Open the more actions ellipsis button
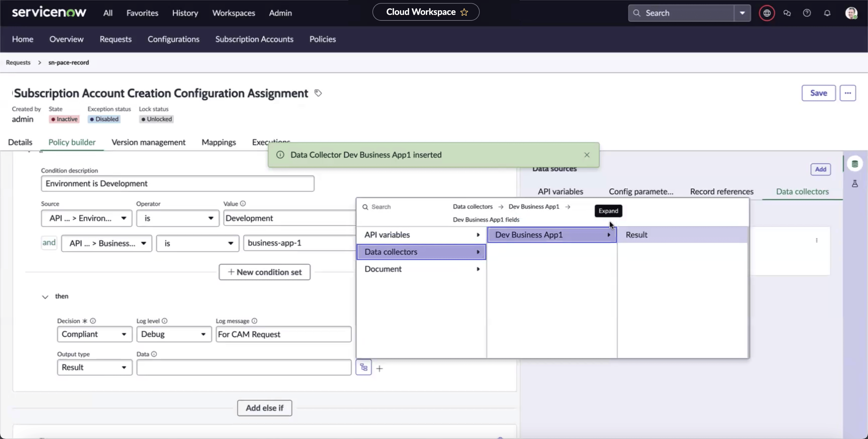The height and width of the screenshot is (439, 868). click(848, 93)
